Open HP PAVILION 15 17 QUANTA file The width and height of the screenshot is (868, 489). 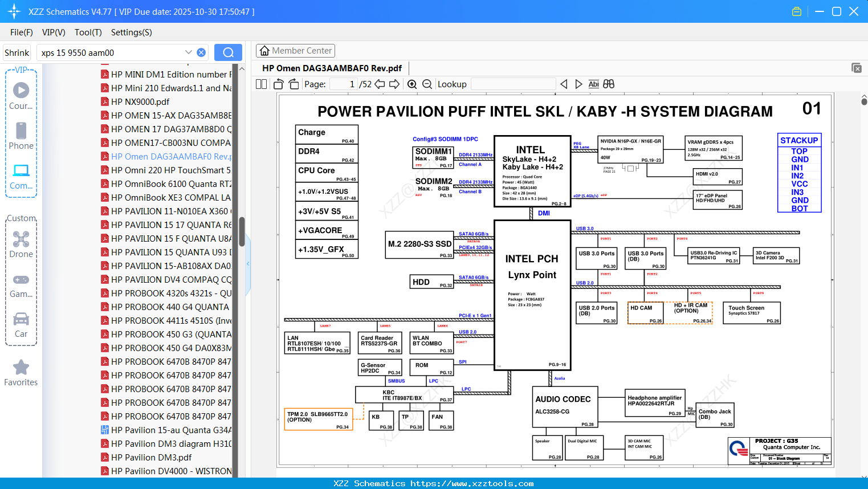coord(166,225)
